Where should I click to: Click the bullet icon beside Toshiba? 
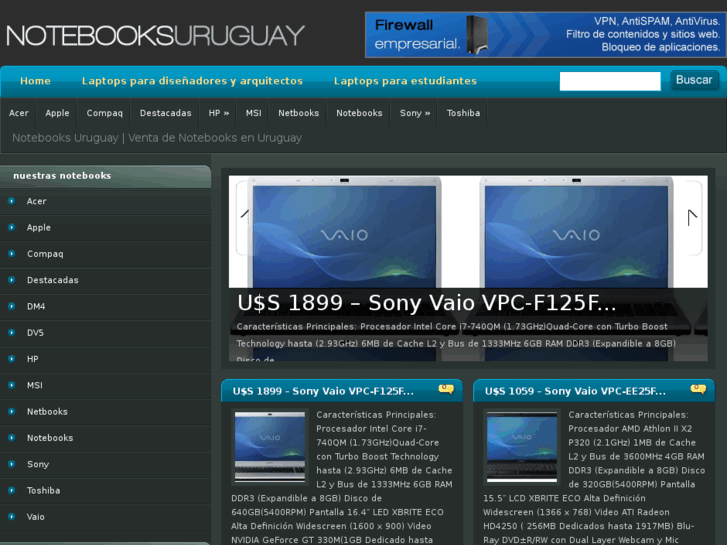12,490
